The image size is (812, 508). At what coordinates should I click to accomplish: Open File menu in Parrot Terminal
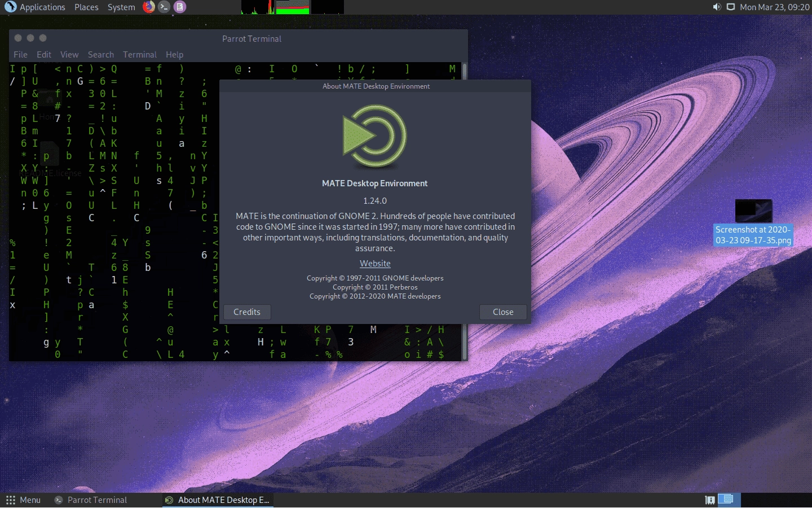(x=20, y=55)
